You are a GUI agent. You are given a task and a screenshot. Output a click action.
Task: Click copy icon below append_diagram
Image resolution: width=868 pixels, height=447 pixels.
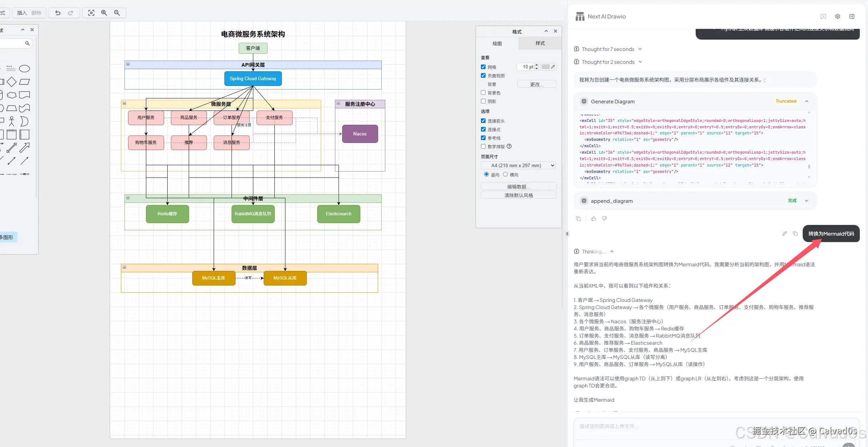578,219
